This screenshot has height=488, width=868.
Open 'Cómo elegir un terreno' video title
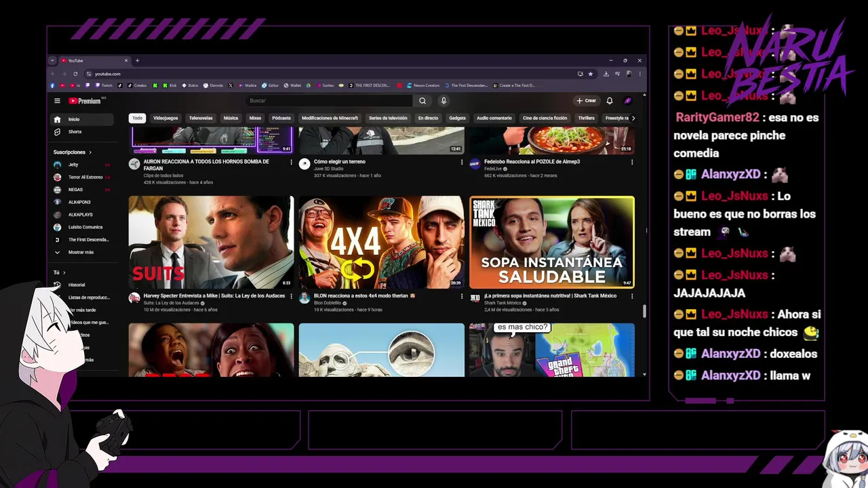[340, 162]
